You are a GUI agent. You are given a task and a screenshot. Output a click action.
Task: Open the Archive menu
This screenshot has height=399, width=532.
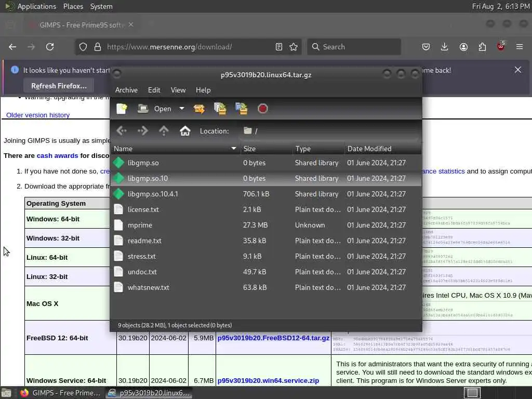(x=126, y=90)
